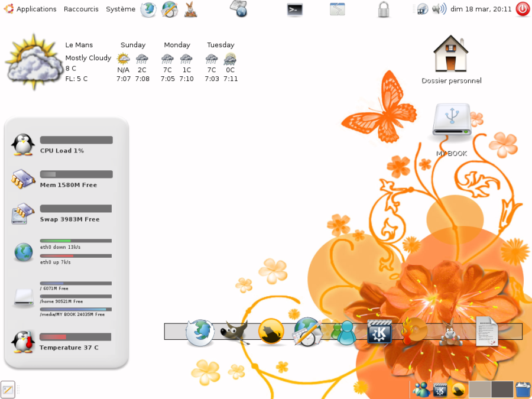532x399 pixels.
Task: Click yellow wolf icon in bottom panel
Action: point(458,390)
